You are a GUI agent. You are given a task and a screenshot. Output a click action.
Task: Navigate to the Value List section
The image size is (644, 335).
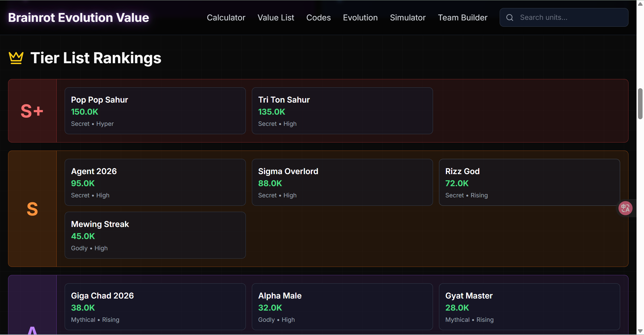click(x=276, y=17)
